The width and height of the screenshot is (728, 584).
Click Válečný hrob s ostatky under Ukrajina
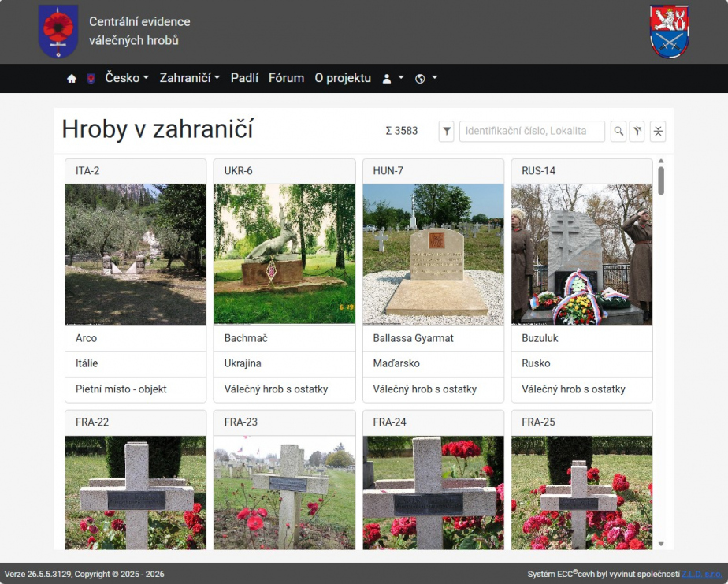coord(284,389)
